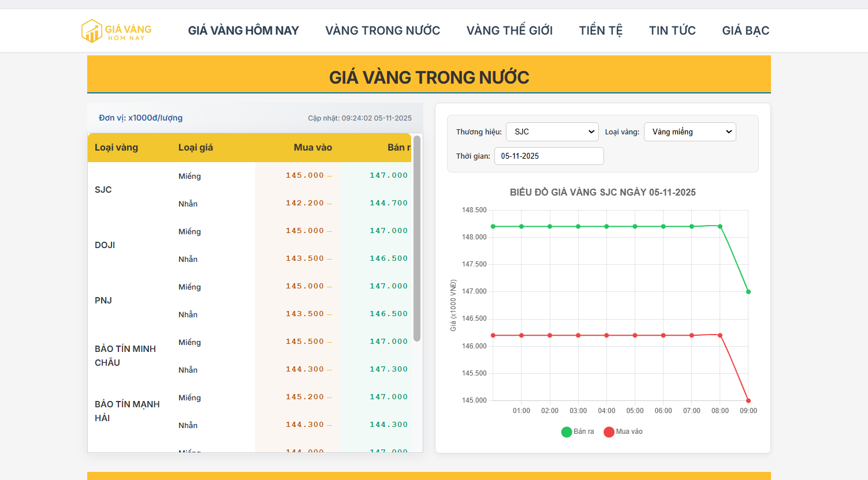
Task: Click the last green data point at 09:00
Action: [748, 291]
